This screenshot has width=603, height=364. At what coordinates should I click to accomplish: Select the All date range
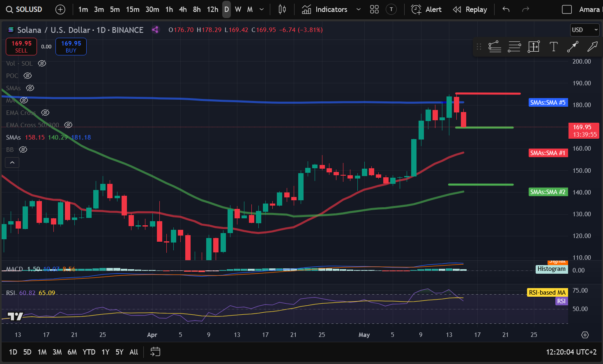point(134,352)
